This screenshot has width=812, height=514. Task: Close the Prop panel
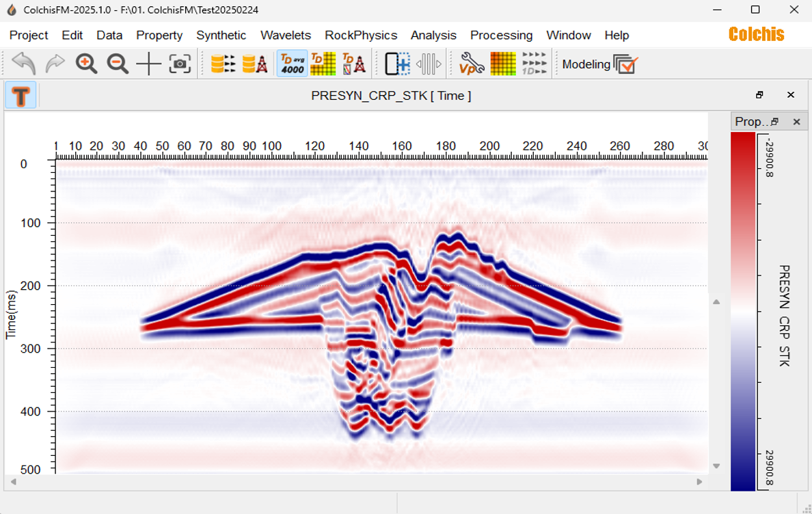pos(796,122)
